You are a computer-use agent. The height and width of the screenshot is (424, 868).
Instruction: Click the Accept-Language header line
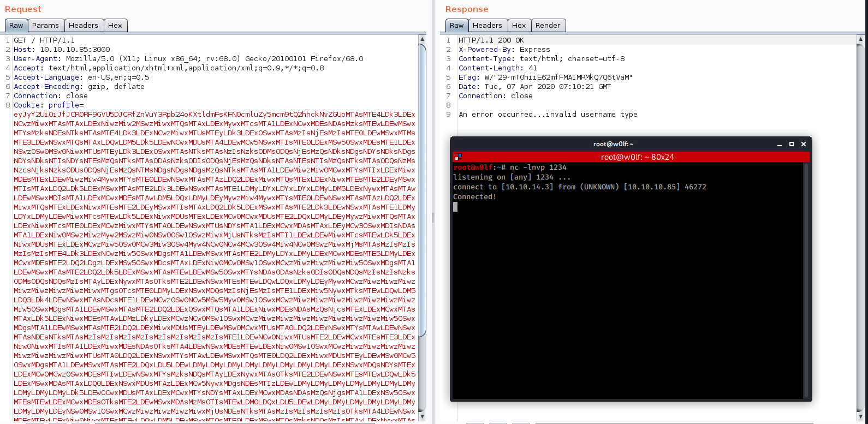[81, 77]
